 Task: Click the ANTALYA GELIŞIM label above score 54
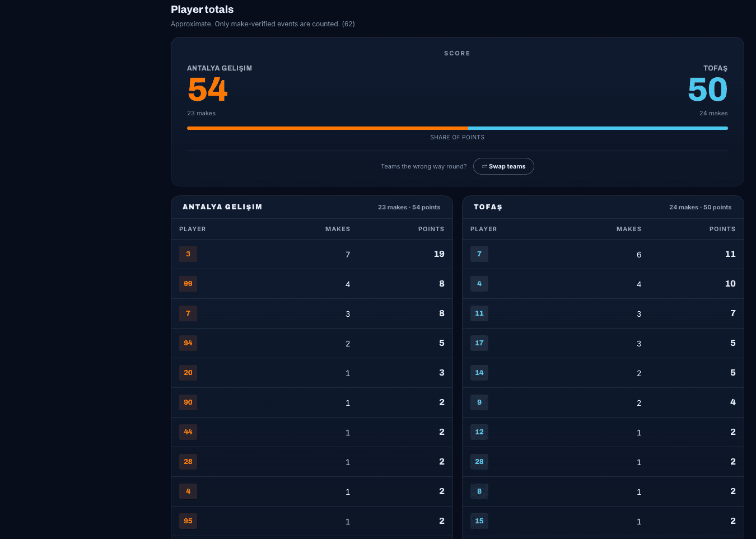pyautogui.click(x=220, y=68)
